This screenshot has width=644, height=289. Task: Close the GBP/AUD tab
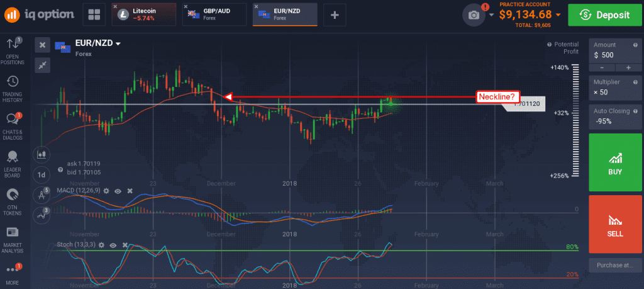186,6
